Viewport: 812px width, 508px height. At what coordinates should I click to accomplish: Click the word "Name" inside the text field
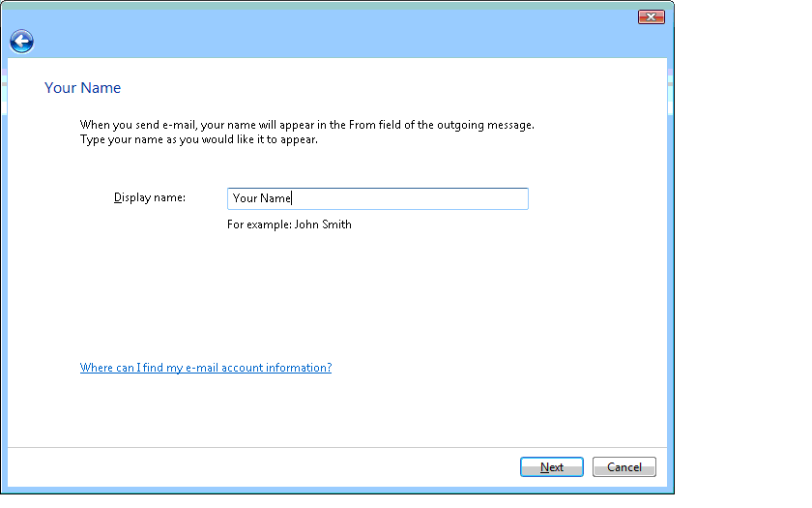pyautogui.click(x=275, y=198)
